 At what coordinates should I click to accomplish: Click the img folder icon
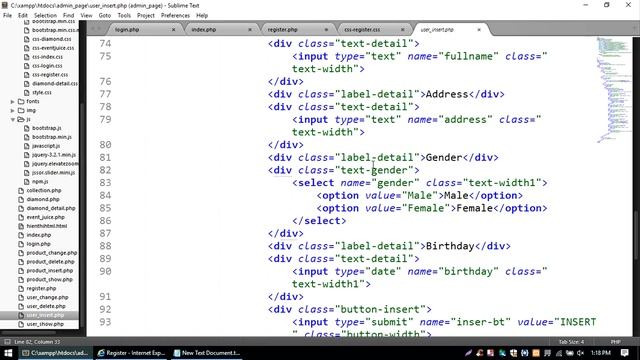tap(21, 111)
